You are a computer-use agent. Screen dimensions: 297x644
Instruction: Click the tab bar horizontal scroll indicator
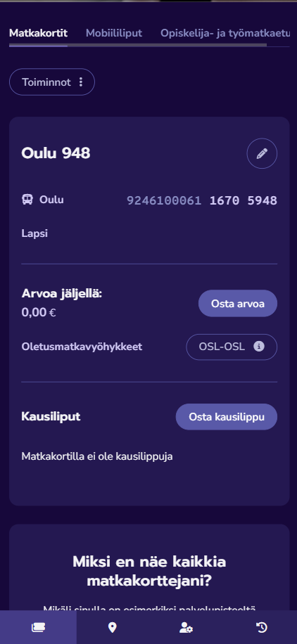click(138, 45)
